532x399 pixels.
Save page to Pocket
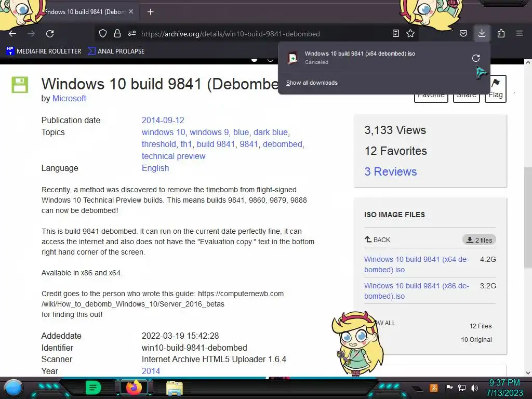pyautogui.click(x=463, y=34)
